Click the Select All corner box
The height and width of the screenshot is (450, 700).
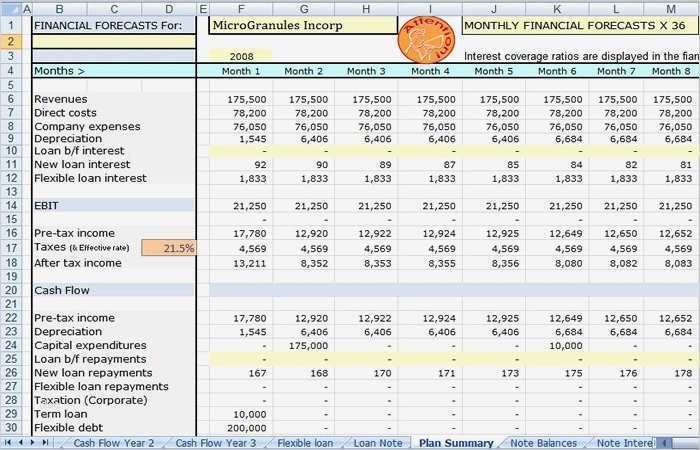(10, 9)
